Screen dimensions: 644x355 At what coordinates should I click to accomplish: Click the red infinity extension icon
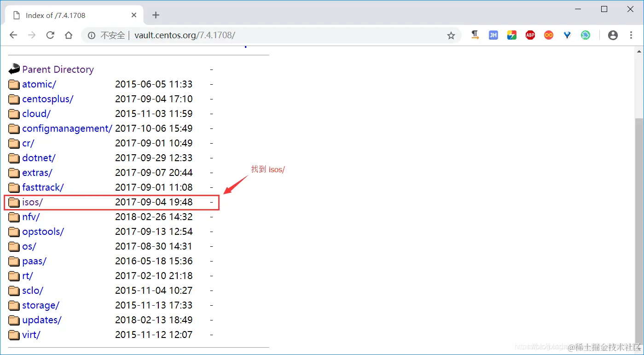[x=549, y=35]
